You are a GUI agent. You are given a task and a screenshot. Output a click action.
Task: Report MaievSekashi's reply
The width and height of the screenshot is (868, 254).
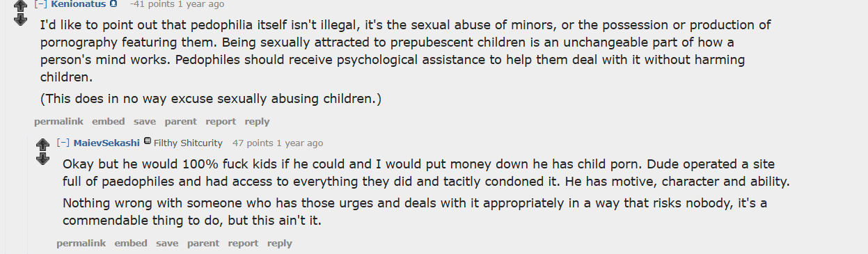click(243, 243)
